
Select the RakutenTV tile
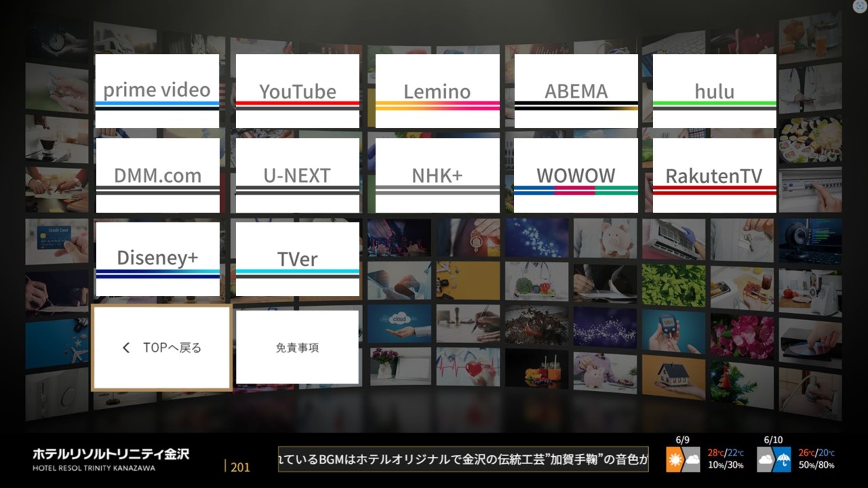click(714, 175)
